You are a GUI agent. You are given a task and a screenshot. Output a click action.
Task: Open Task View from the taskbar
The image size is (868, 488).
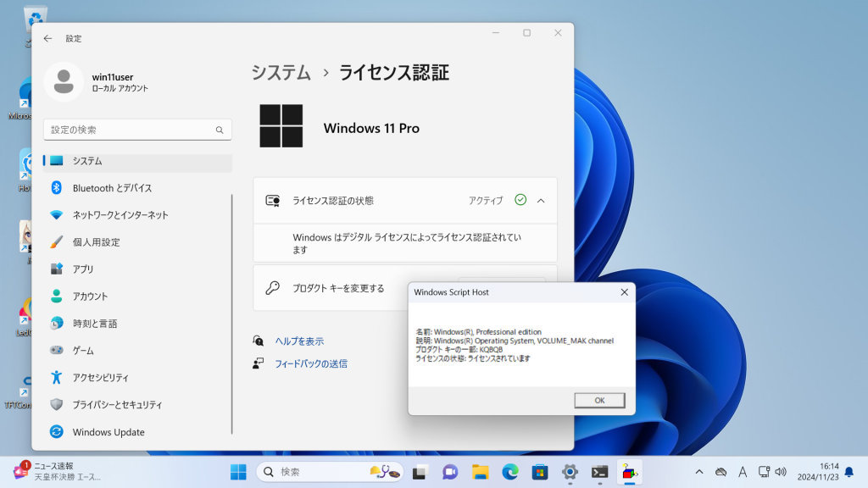[420, 472]
